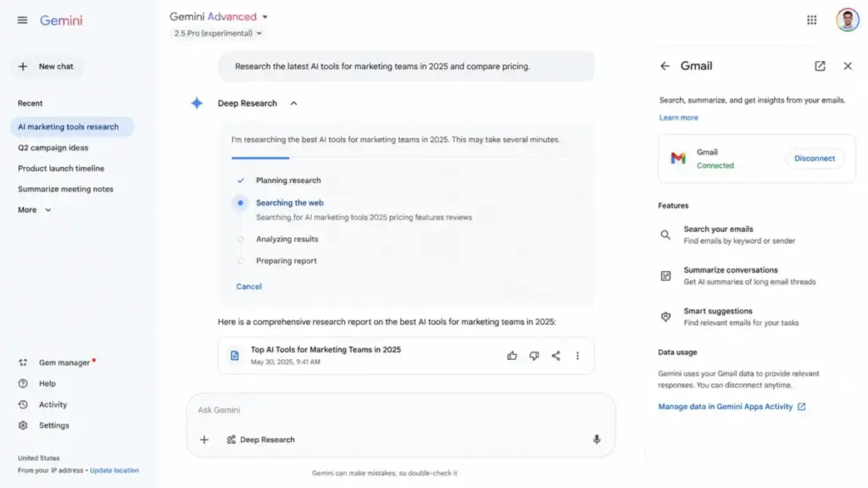
Task: Click Learn more link
Action: [x=679, y=117]
